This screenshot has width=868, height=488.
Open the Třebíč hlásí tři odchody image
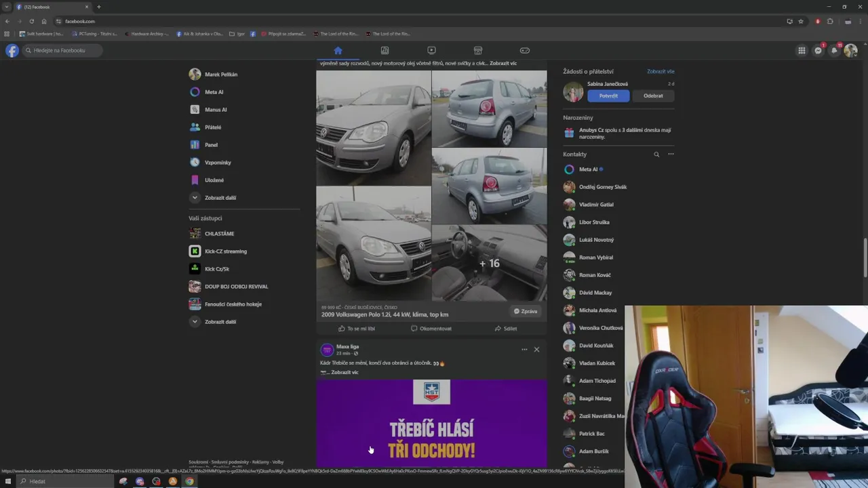pyautogui.click(x=431, y=423)
